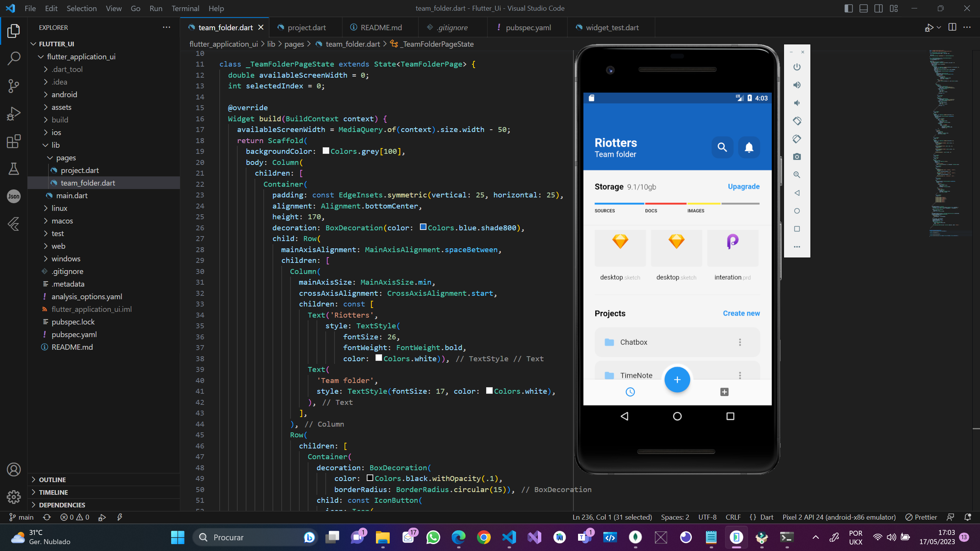Select the Run and Debug icon

click(13, 113)
